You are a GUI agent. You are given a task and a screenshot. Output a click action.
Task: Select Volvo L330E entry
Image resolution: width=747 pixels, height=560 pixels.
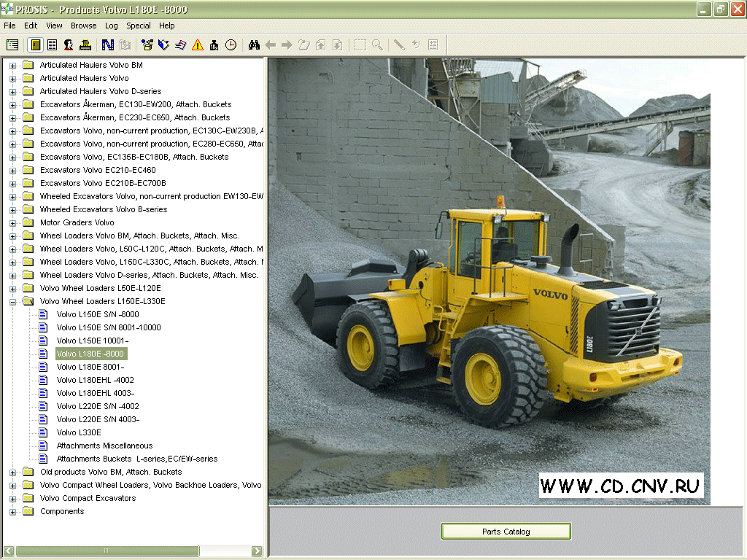tap(79, 432)
